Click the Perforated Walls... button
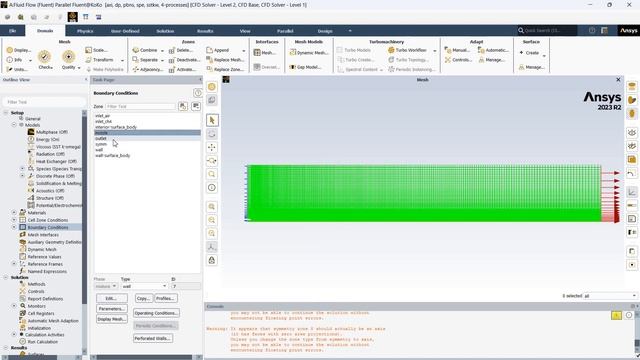 coord(153,338)
